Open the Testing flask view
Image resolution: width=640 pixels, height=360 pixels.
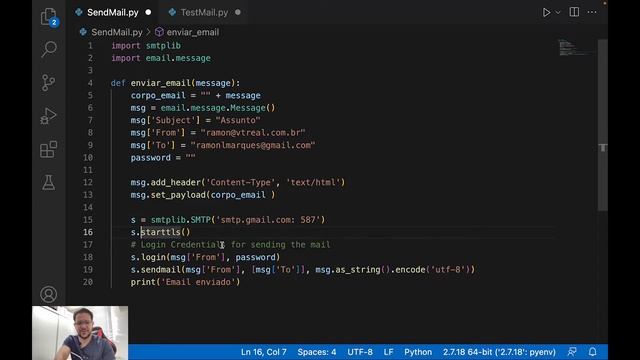[x=49, y=182]
